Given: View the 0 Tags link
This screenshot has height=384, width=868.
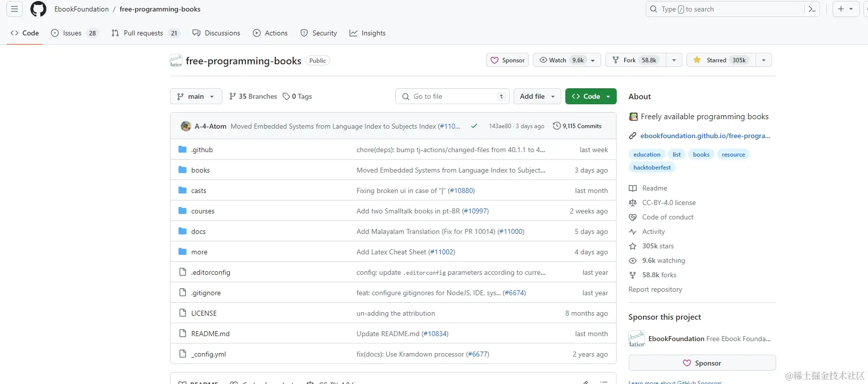Looking at the screenshot, I should coord(297,96).
